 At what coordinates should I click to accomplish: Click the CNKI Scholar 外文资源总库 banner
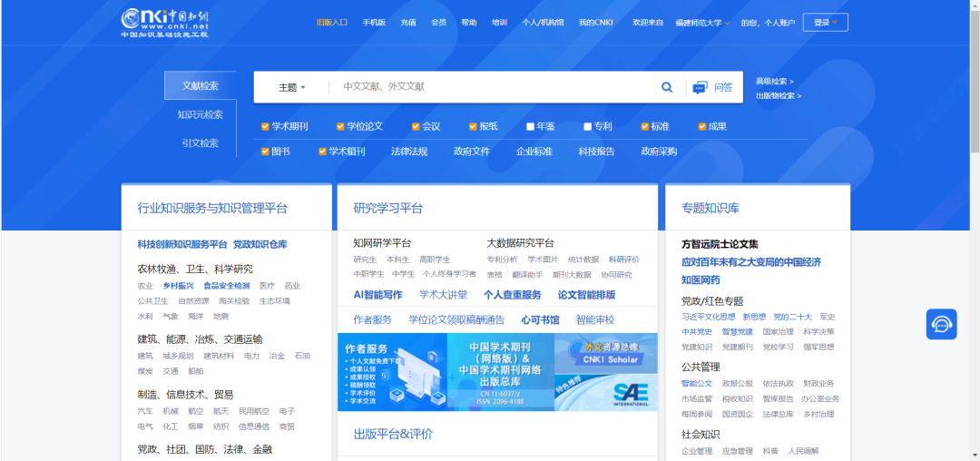click(x=605, y=354)
